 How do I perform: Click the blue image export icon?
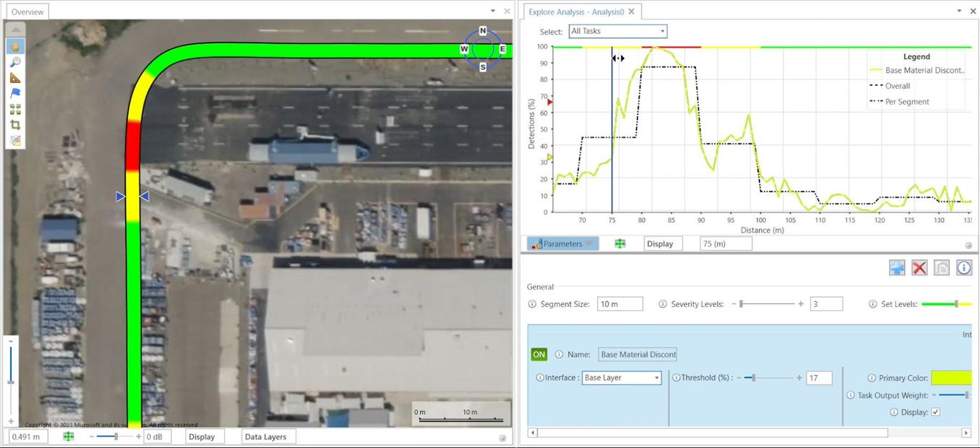[x=897, y=267]
